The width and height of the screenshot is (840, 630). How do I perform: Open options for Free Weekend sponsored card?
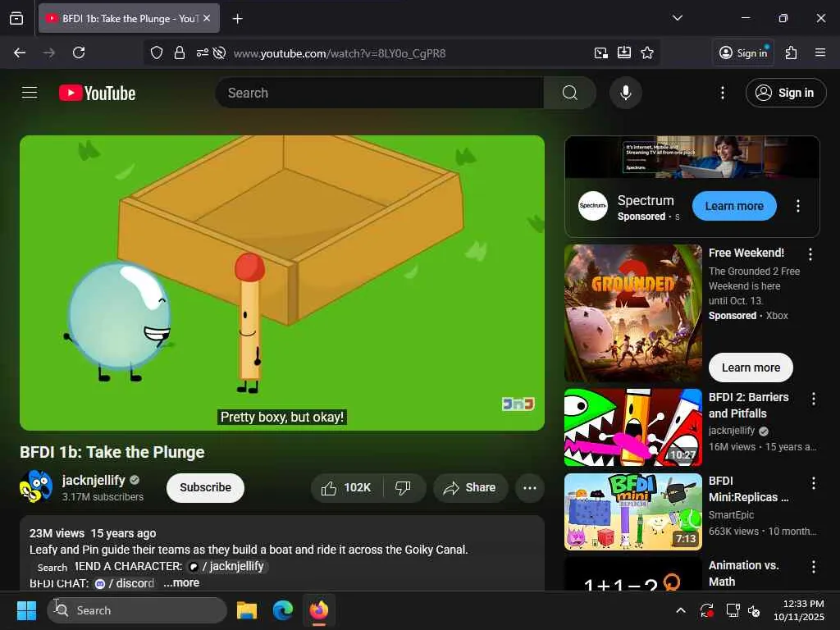810,254
